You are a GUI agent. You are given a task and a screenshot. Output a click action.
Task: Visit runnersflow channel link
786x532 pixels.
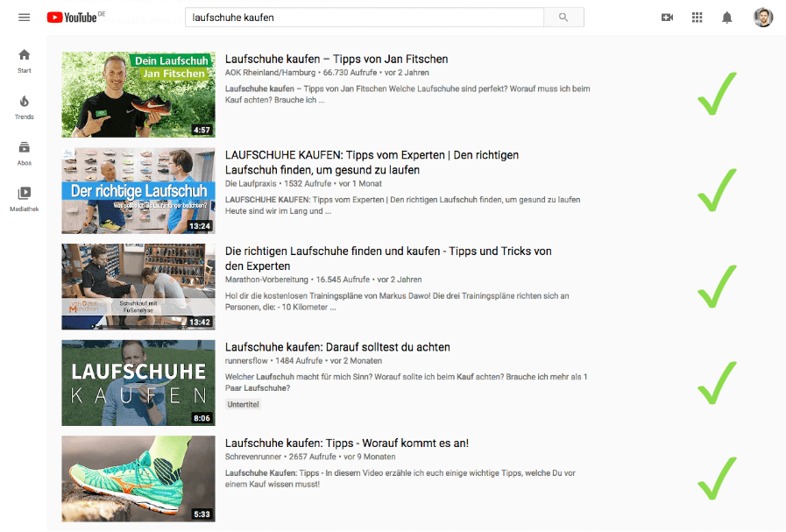(250, 361)
